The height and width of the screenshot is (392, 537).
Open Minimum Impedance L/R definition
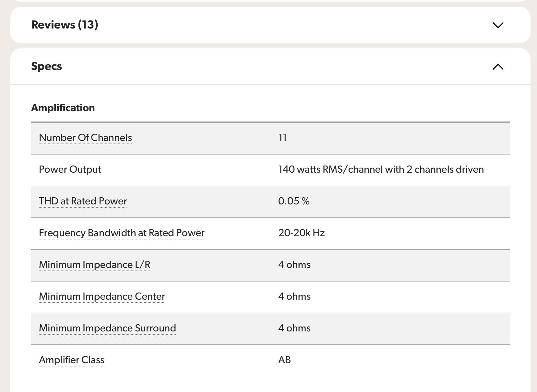[94, 265]
